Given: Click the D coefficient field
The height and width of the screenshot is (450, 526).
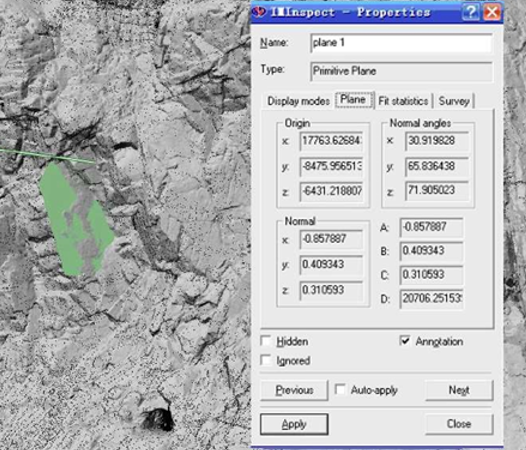Looking at the screenshot, I should (432, 298).
